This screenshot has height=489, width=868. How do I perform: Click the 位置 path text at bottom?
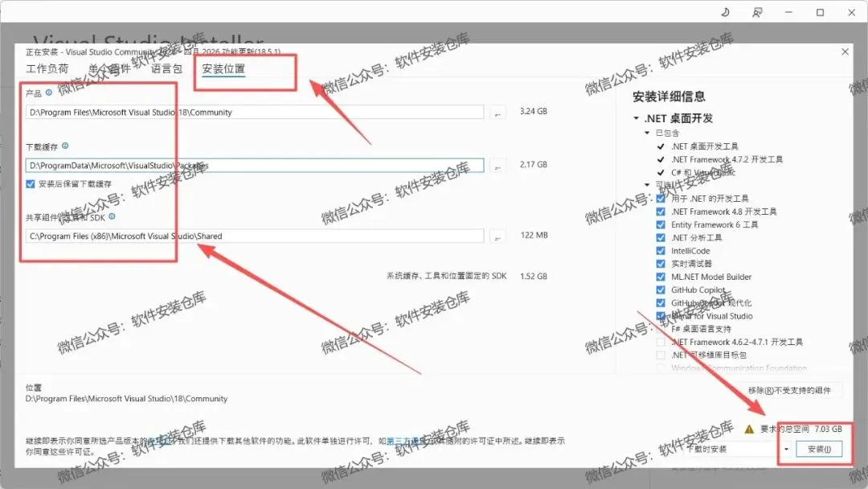click(126, 399)
